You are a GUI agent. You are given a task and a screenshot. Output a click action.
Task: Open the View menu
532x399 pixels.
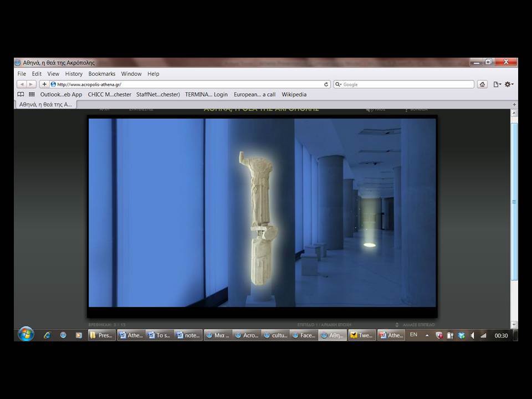tap(53, 74)
